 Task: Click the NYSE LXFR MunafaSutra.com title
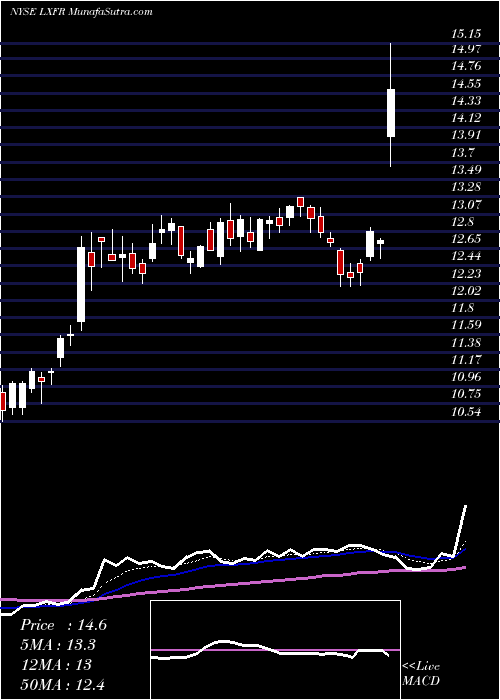tap(81, 12)
